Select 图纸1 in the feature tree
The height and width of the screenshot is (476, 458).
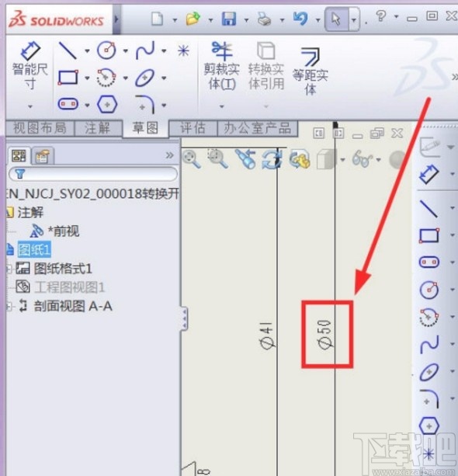(34, 250)
